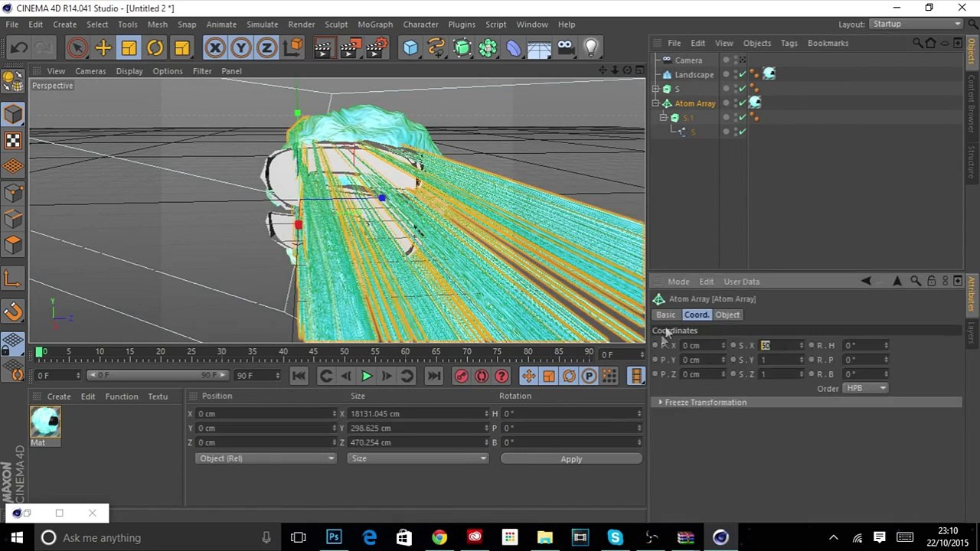Select the Scale tool
This screenshot has height=551, width=980.
(129, 48)
